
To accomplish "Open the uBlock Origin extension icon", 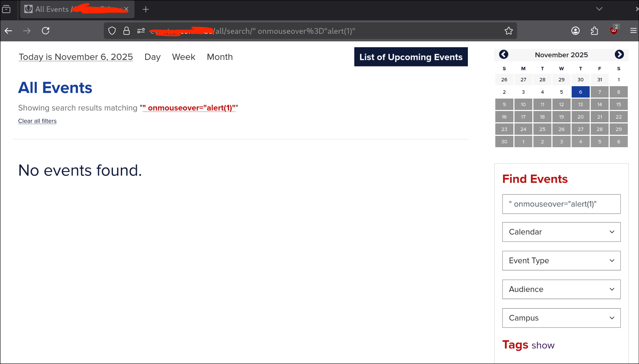I will pos(614,30).
